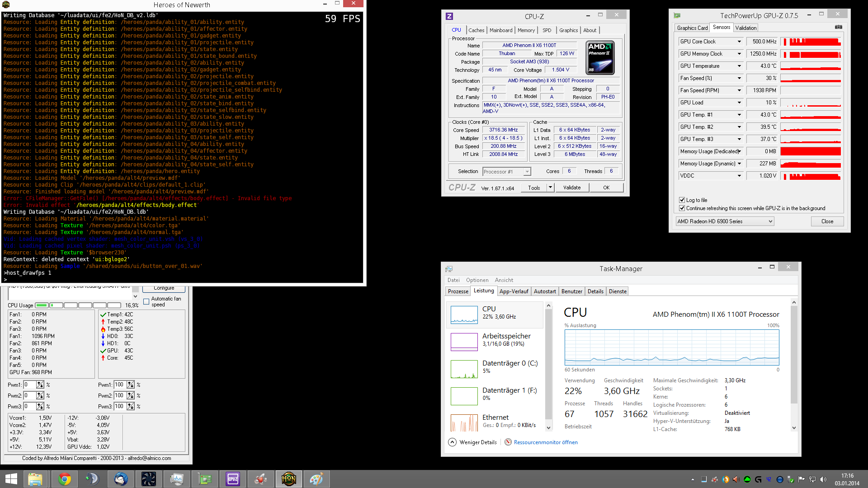Open the AMD Radeon HD 6900 Series dropdown

pos(725,221)
